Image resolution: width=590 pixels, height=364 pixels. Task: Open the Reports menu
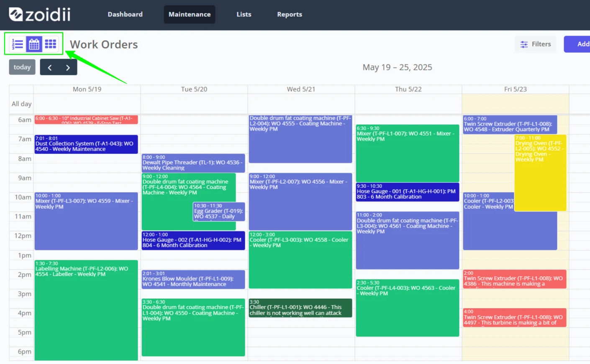pyautogui.click(x=290, y=14)
